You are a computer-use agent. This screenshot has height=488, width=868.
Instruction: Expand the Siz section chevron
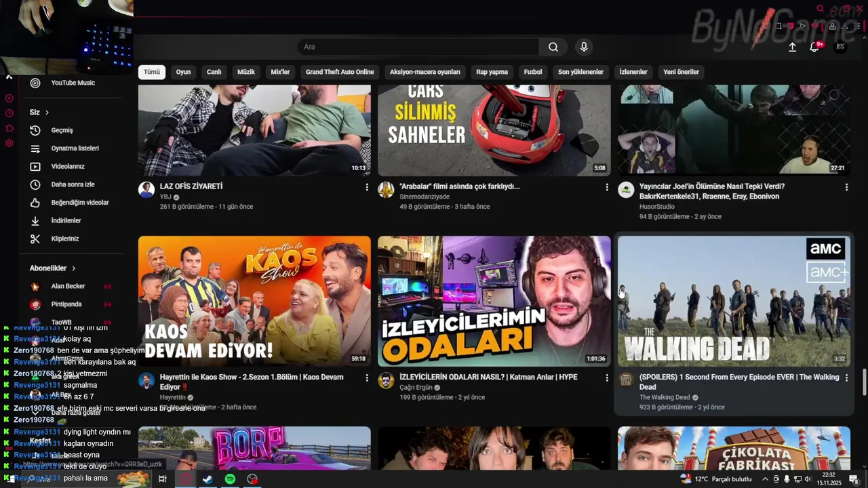coord(47,113)
